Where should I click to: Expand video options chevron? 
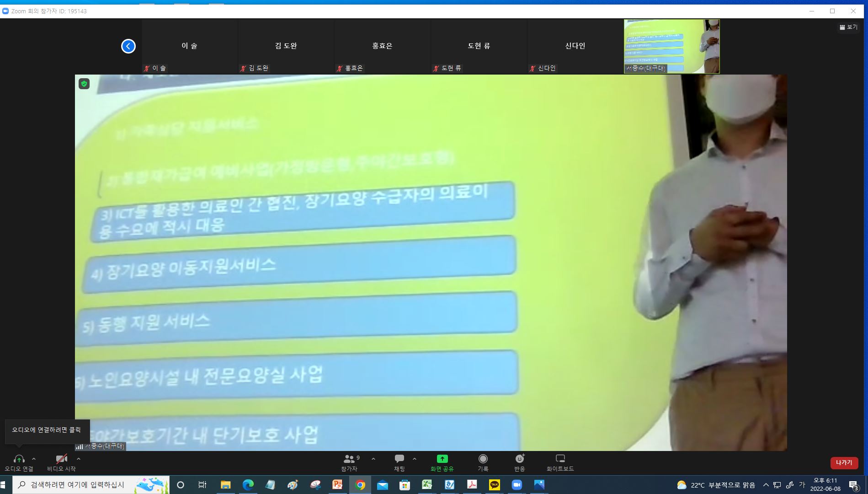(x=79, y=459)
